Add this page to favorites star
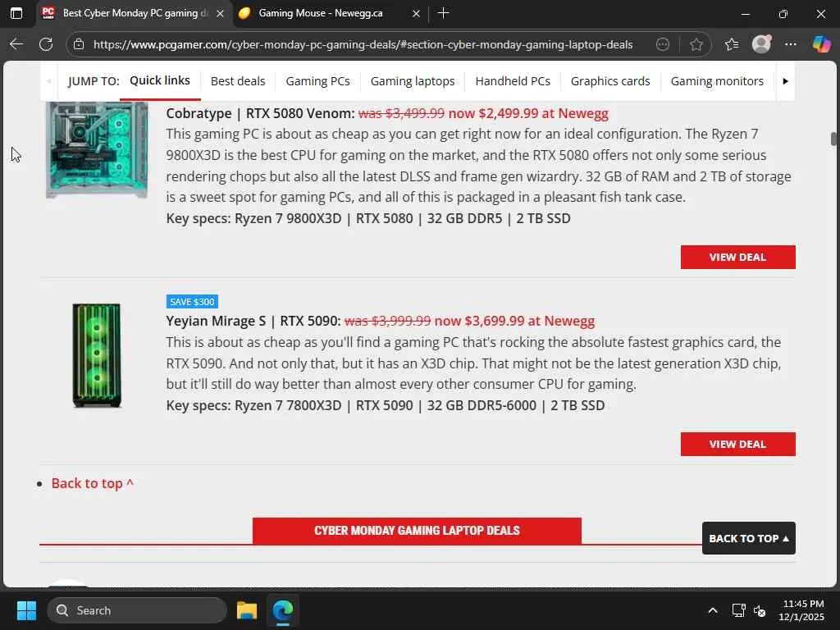Image resolution: width=840 pixels, height=630 pixels. [696, 44]
